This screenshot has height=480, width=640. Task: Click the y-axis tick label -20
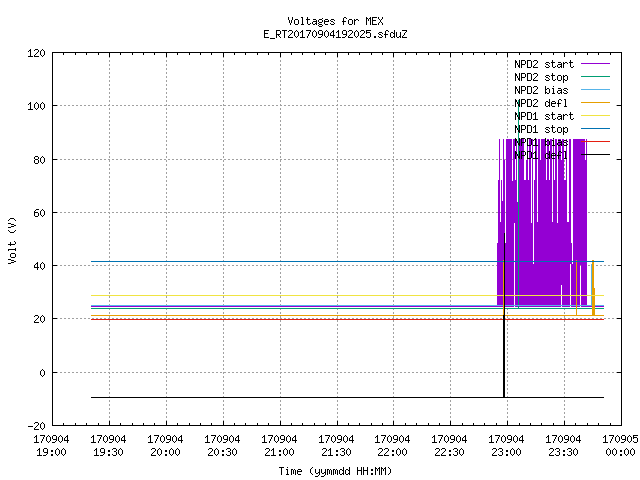(36, 427)
